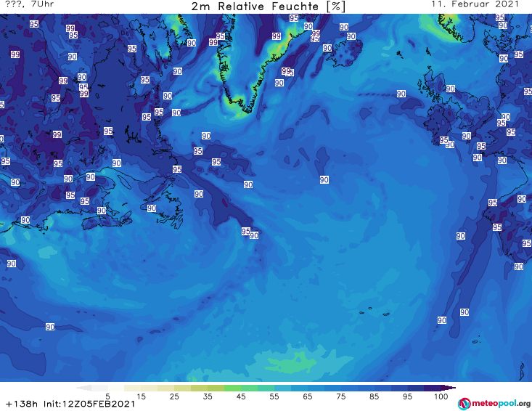Click the legend value "35"
Viewport: 532px width, 411px height.
click(x=208, y=396)
